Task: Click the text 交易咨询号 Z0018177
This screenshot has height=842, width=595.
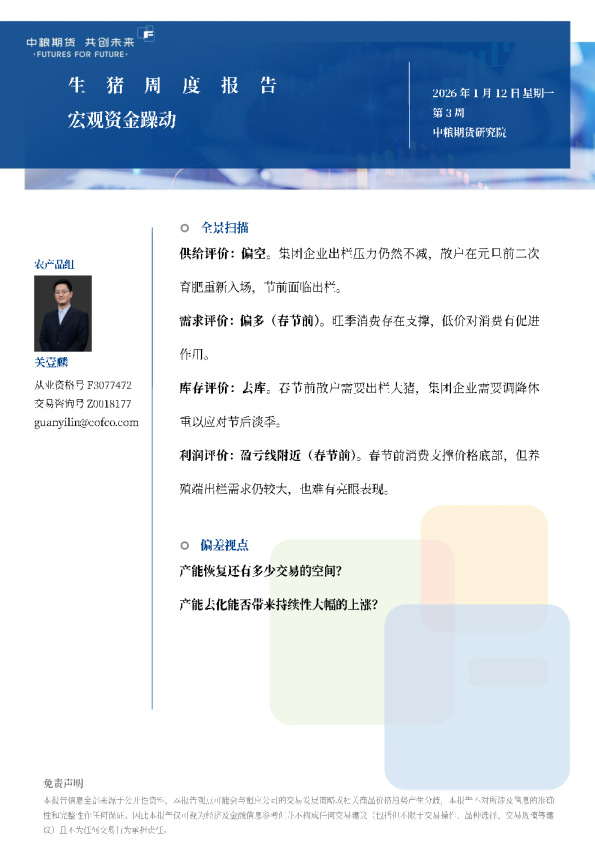Action: click(x=83, y=403)
